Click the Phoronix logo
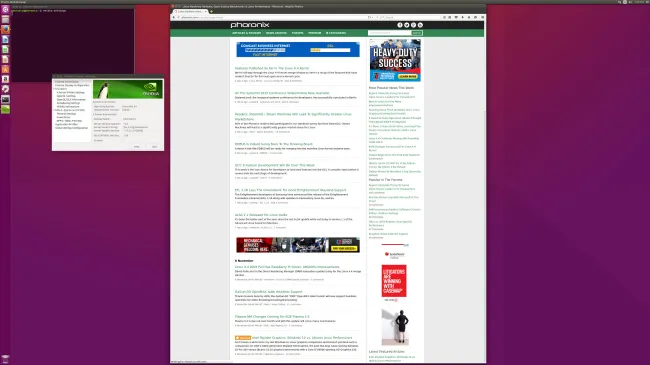Viewport: 650px width, 365px height. [250, 25]
